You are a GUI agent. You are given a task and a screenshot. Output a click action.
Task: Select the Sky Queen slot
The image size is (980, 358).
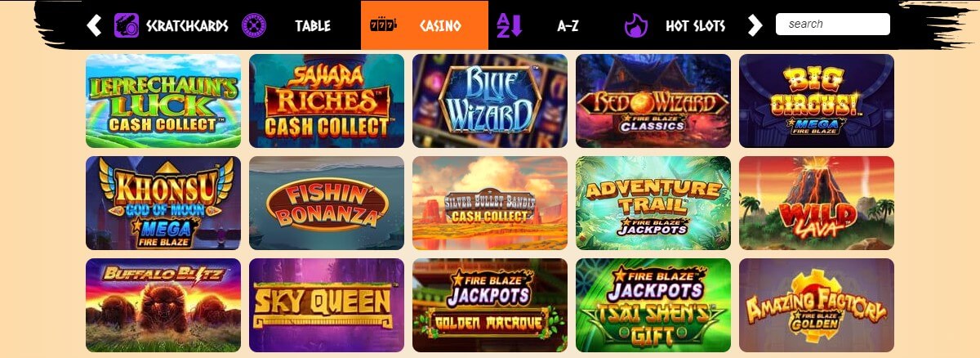tap(327, 305)
